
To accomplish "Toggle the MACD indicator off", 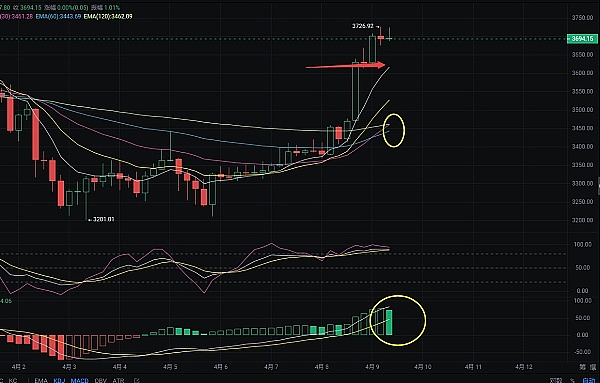I will click(80, 381).
